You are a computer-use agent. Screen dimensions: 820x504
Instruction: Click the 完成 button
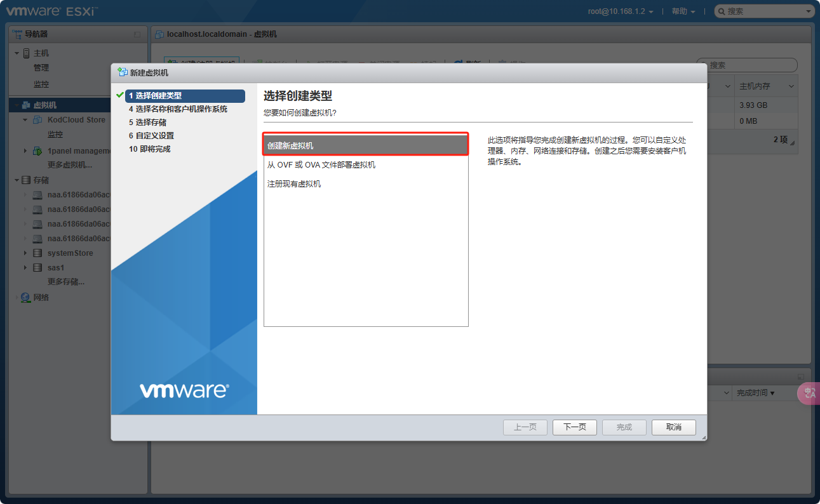tap(624, 427)
